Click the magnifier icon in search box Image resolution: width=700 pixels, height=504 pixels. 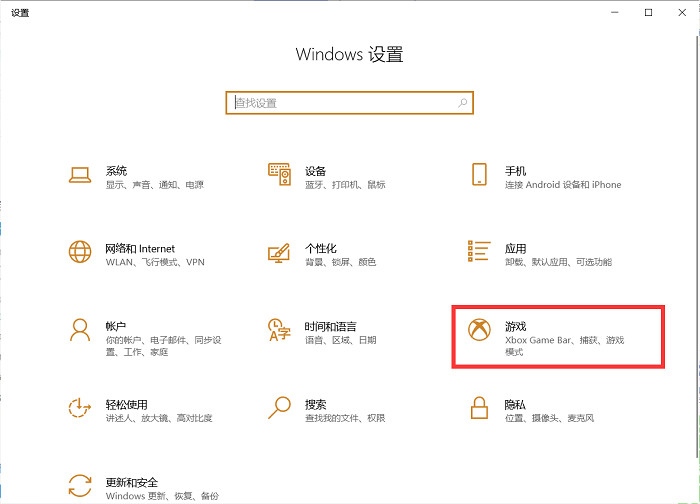(x=462, y=103)
